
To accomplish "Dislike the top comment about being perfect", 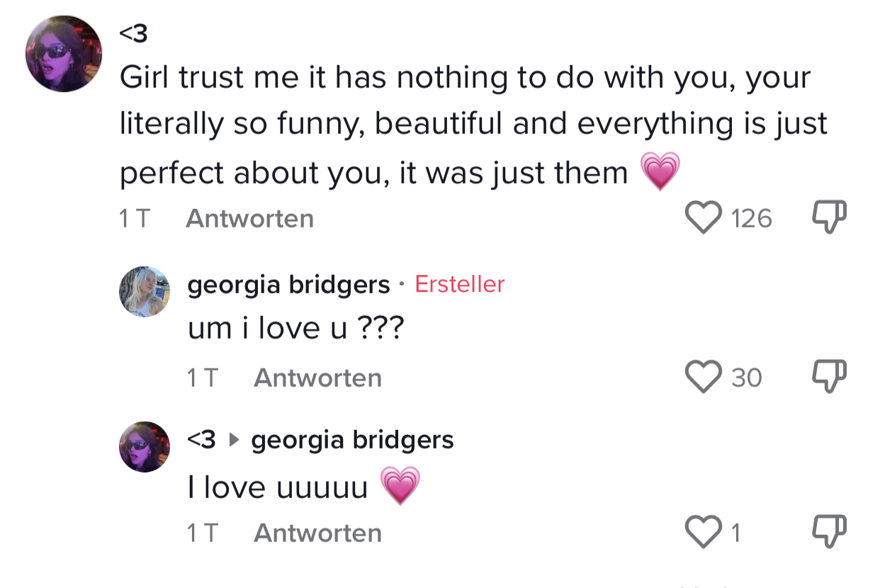I will click(x=829, y=217).
